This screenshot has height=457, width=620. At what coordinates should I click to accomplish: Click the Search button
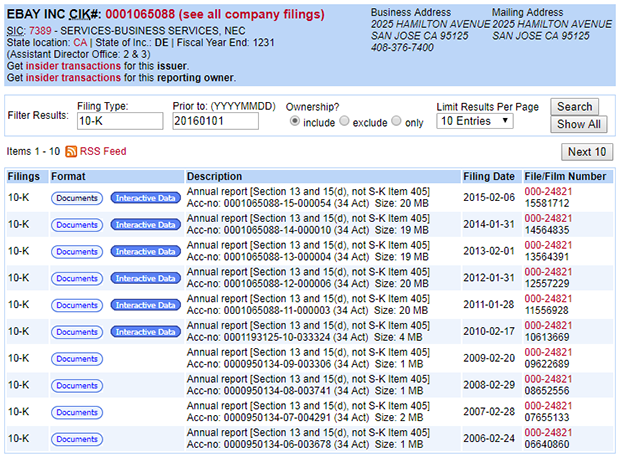[575, 107]
